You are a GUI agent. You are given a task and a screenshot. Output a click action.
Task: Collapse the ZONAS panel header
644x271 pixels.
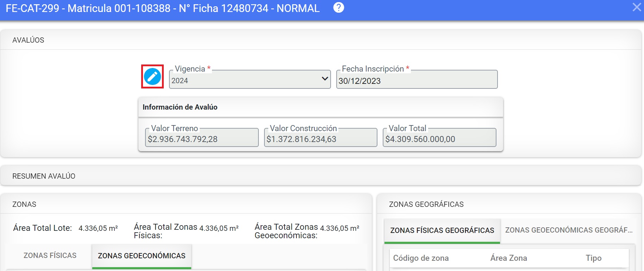24,204
